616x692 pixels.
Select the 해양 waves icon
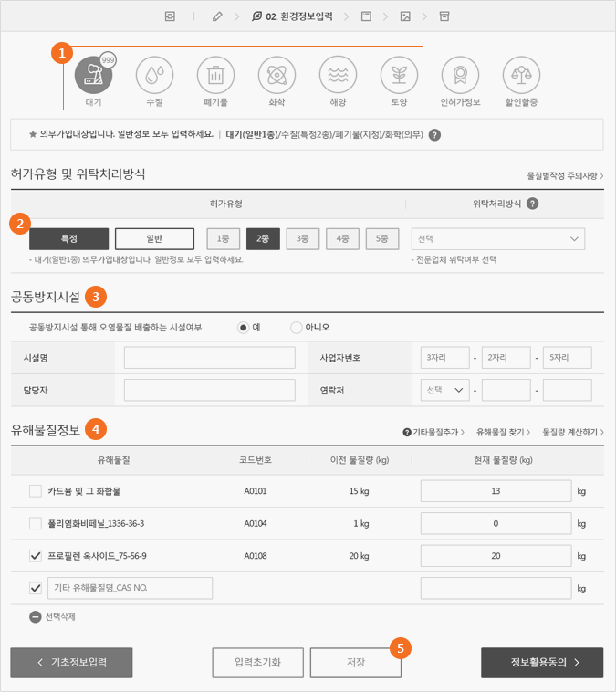338,76
